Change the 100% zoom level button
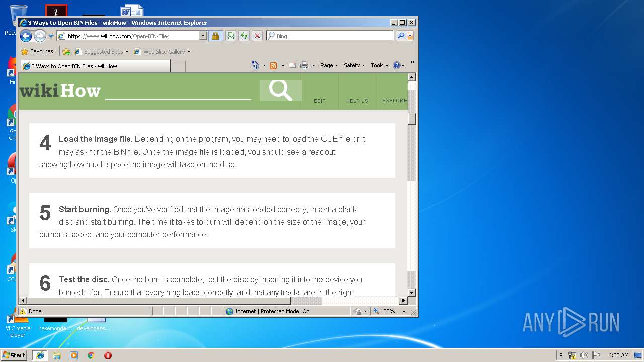This screenshot has width=644, height=362. click(385, 311)
